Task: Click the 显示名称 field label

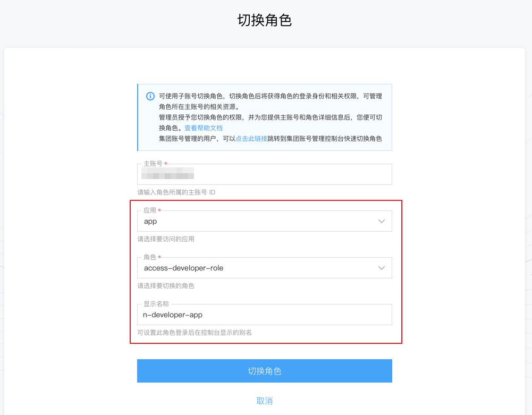Action: (x=156, y=304)
